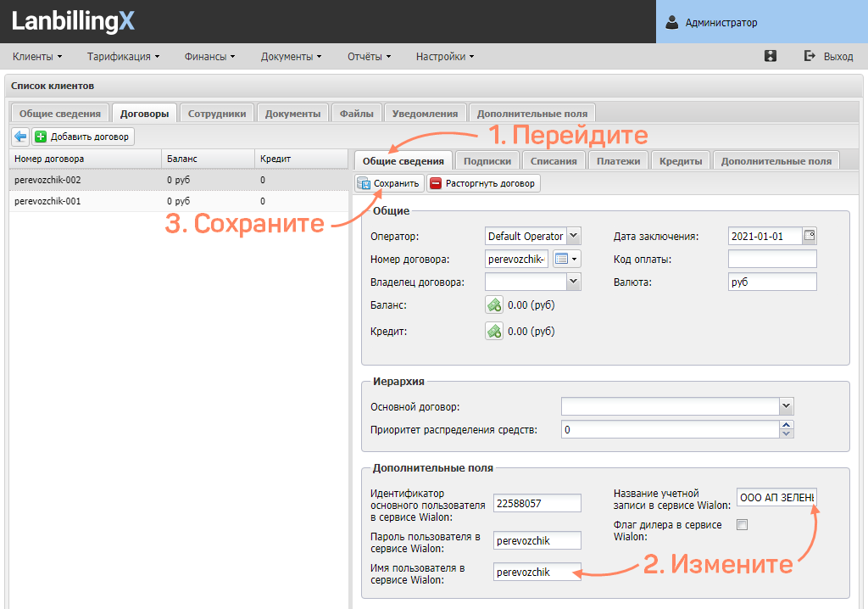Open the Тарификация menu
The width and height of the screenshot is (868, 609).
pyautogui.click(x=123, y=57)
